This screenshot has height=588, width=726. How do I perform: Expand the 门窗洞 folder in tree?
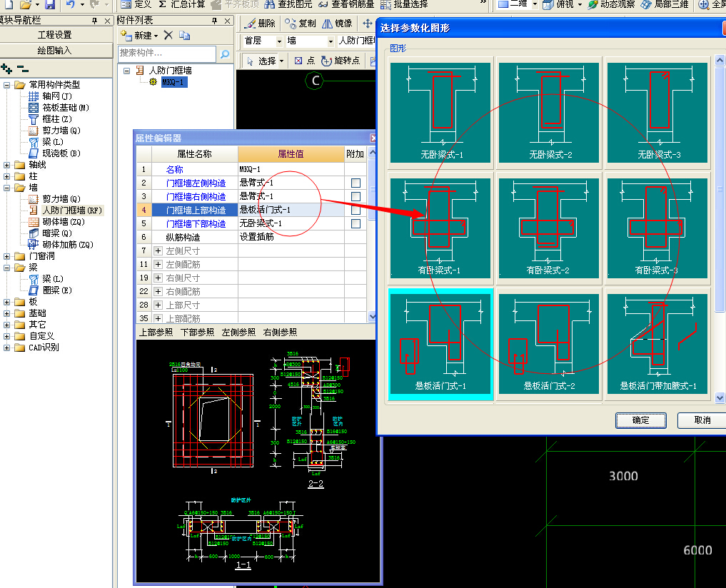click(x=7, y=256)
